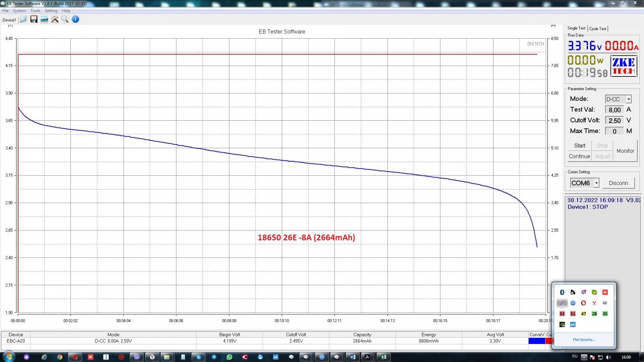Click the floppy disk save icon
The width and height of the screenshot is (644, 362).
34,19
